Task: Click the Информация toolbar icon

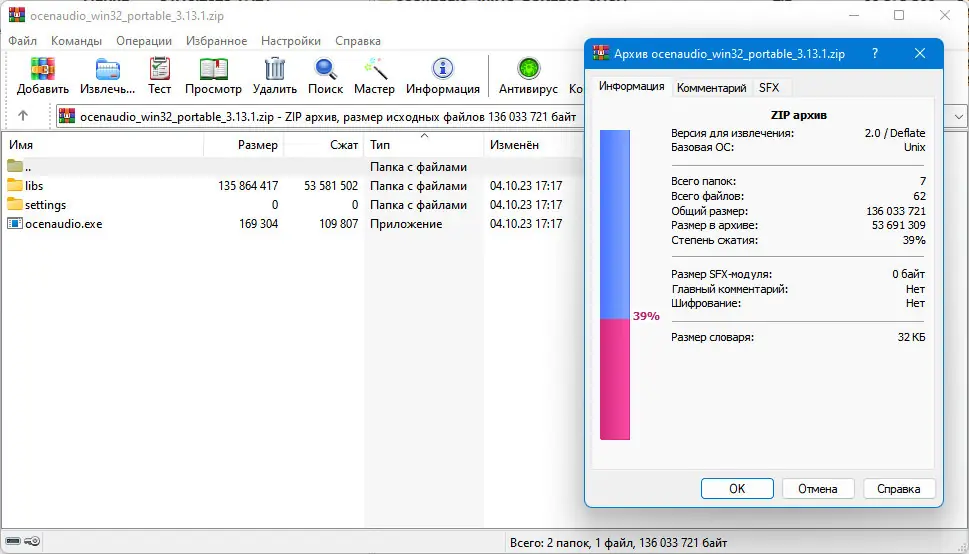Action: (x=442, y=69)
